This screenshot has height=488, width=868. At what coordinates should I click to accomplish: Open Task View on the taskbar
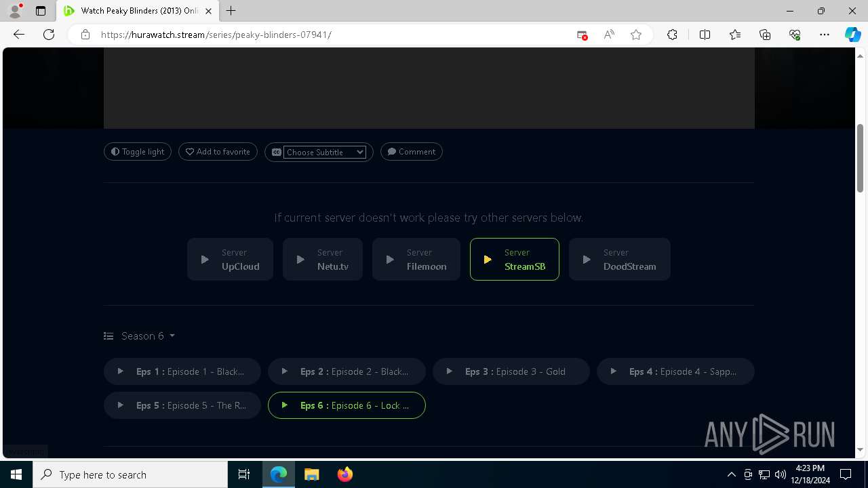point(244,474)
